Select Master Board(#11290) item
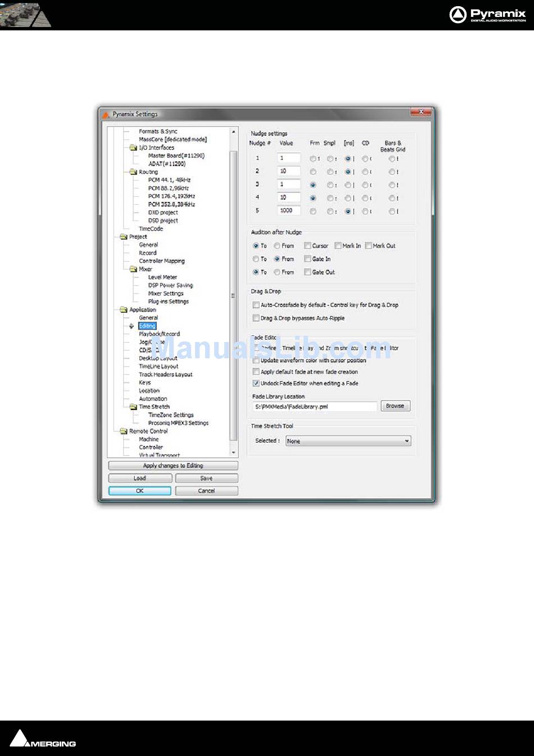 pos(177,156)
